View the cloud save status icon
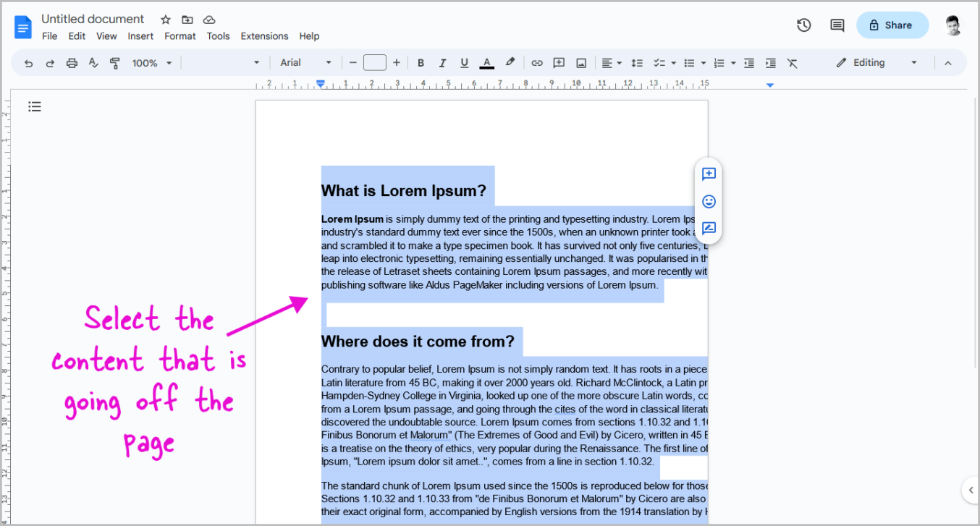 (209, 20)
